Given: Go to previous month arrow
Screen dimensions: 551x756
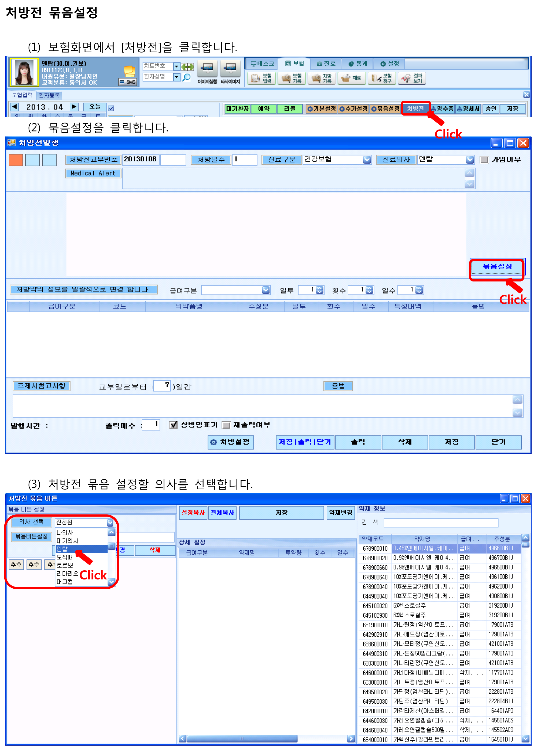Looking at the screenshot, I should 15,107.
